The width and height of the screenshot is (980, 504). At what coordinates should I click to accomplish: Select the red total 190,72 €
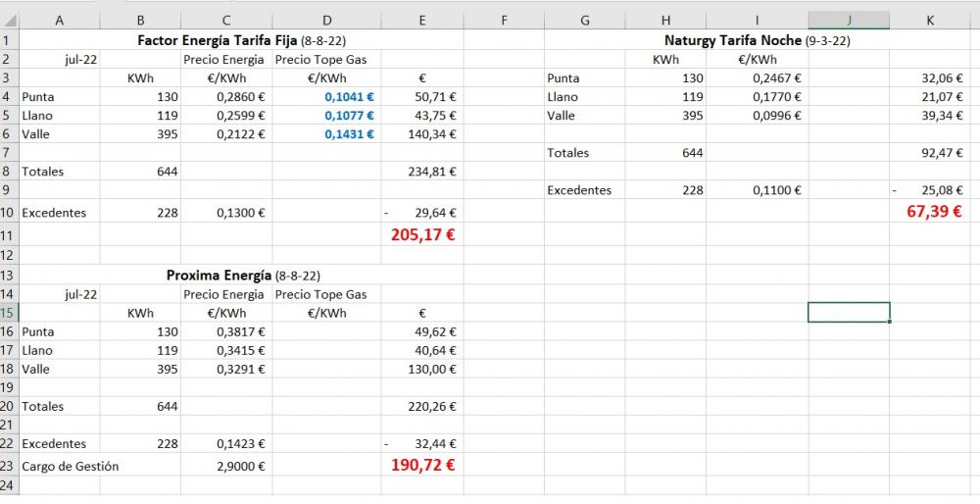tap(423, 465)
